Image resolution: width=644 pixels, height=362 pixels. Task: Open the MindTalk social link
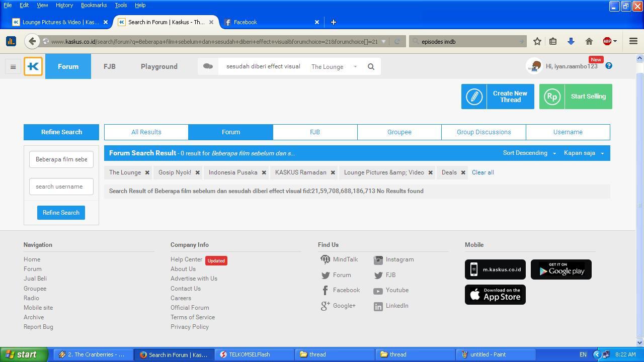339,259
